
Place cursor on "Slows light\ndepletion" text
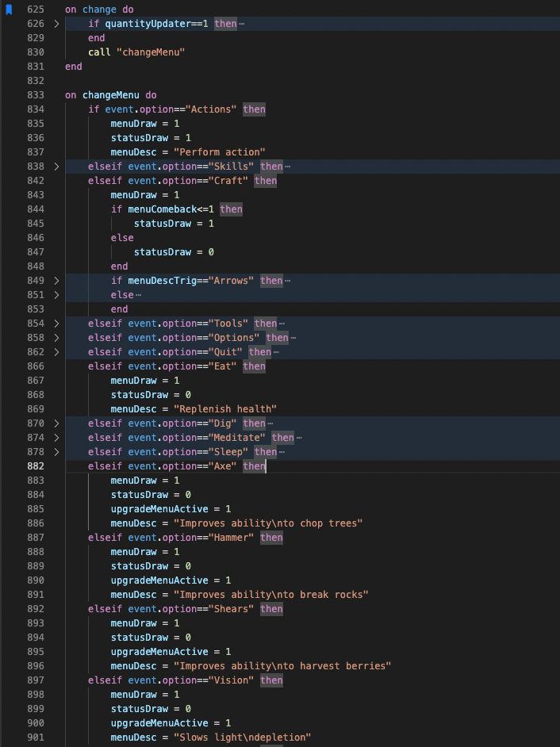242,737
